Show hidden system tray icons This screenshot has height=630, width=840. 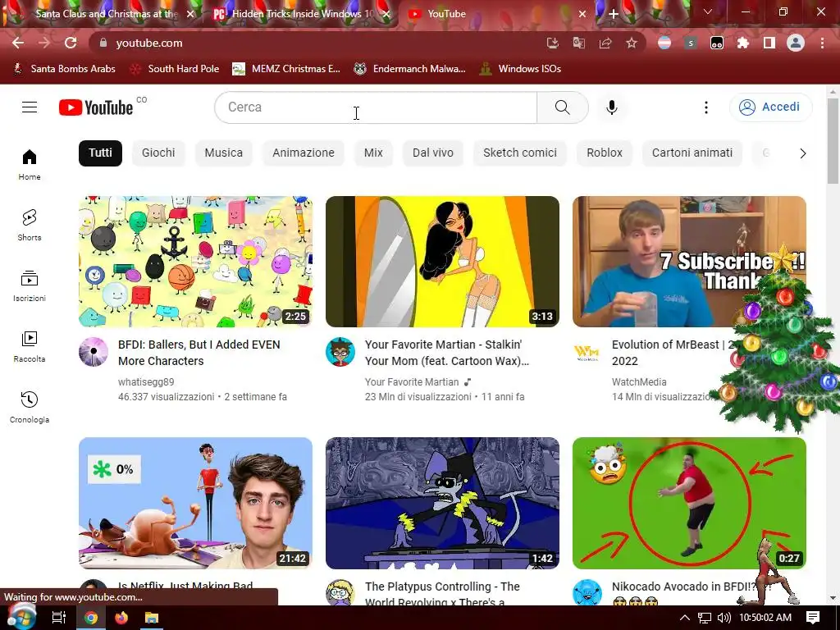[685, 618]
